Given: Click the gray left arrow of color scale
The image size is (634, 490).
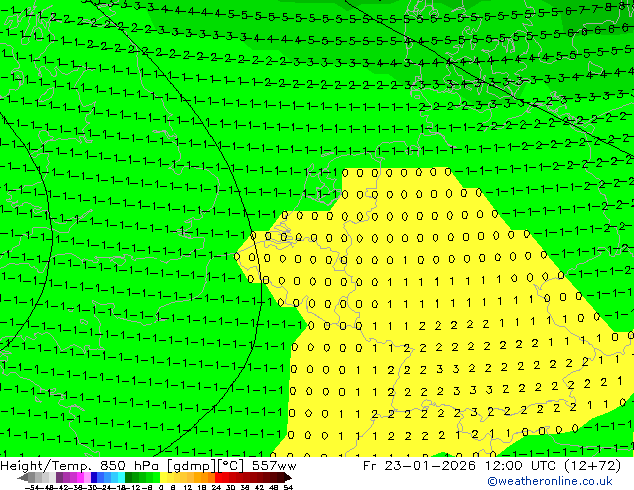Looking at the screenshot, I should point(23,478).
